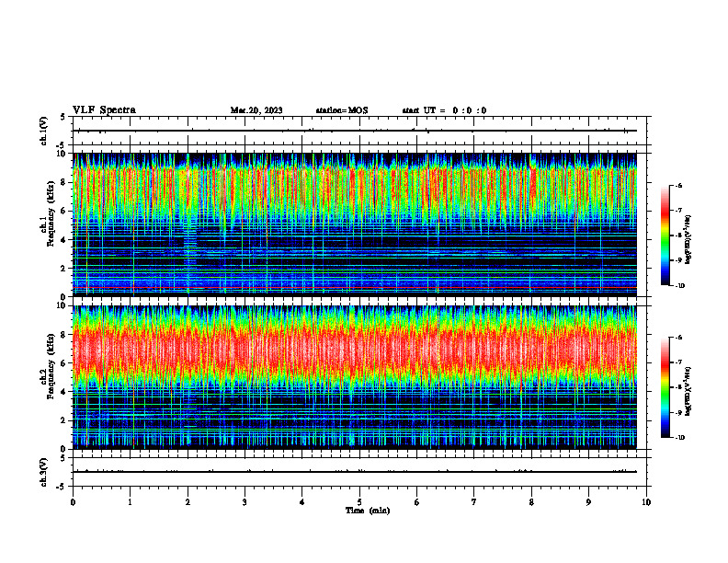Click time-axis tick label "10" at far right

[646, 502]
